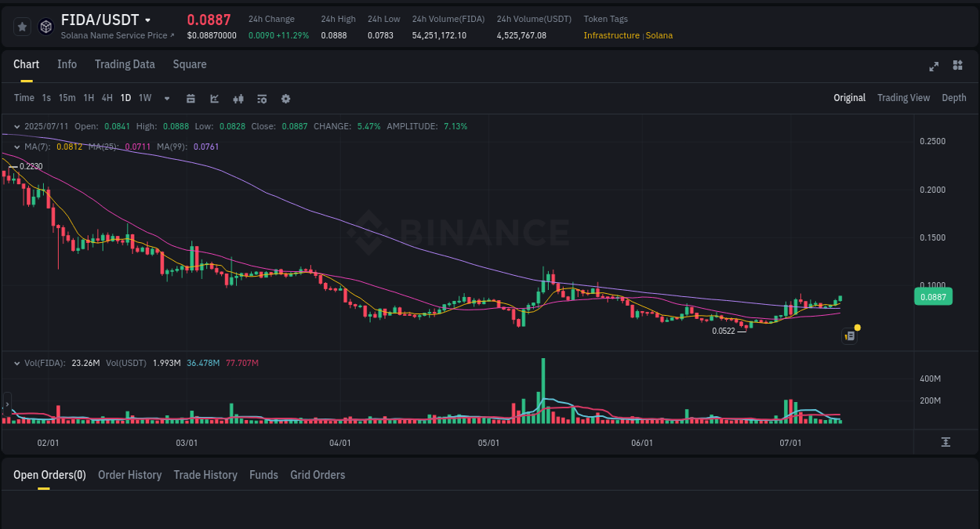This screenshot has width=980, height=529.
Task: Click the fullscreen expand icon
Action: pos(934,67)
